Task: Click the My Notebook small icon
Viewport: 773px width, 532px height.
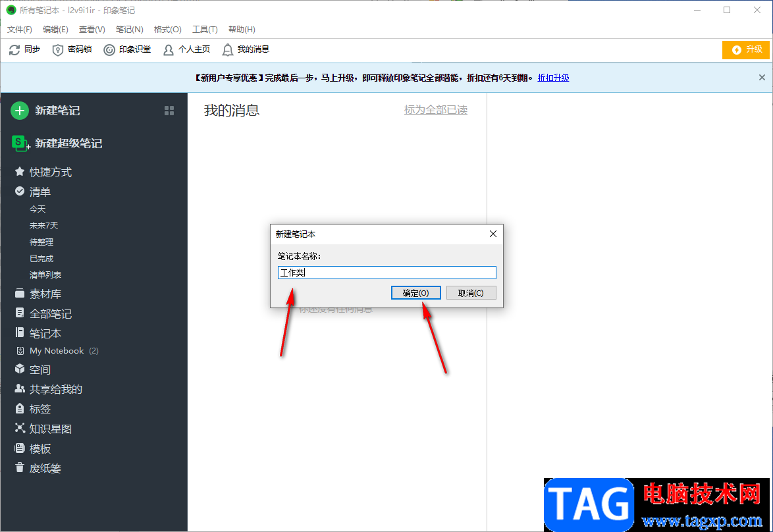Action: (x=20, y=350)
